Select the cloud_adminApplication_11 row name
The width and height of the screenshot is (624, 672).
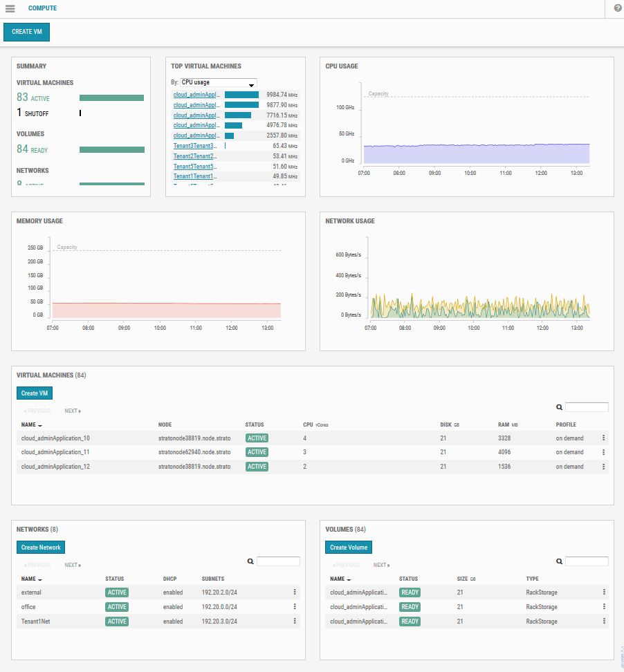pos(55,452)
